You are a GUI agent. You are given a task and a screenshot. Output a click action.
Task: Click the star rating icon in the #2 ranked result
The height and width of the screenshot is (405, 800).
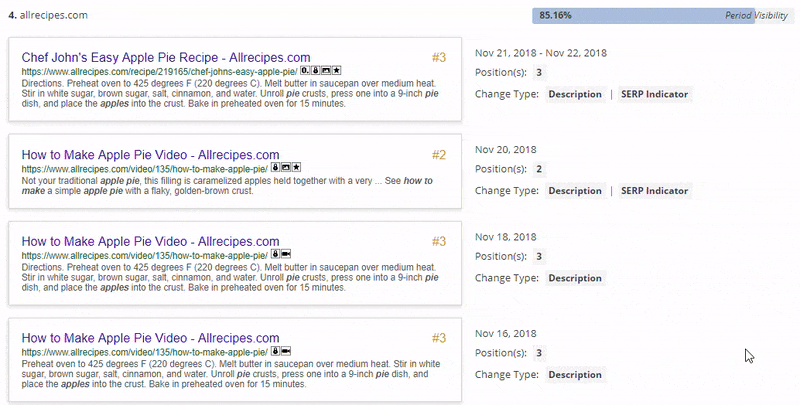296,166
